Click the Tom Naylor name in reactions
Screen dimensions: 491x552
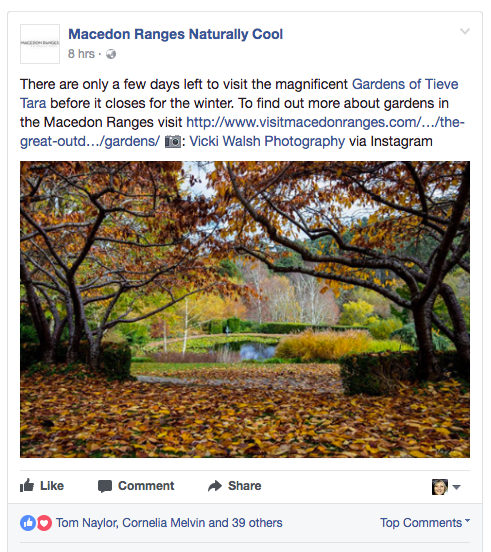(86, 523)
